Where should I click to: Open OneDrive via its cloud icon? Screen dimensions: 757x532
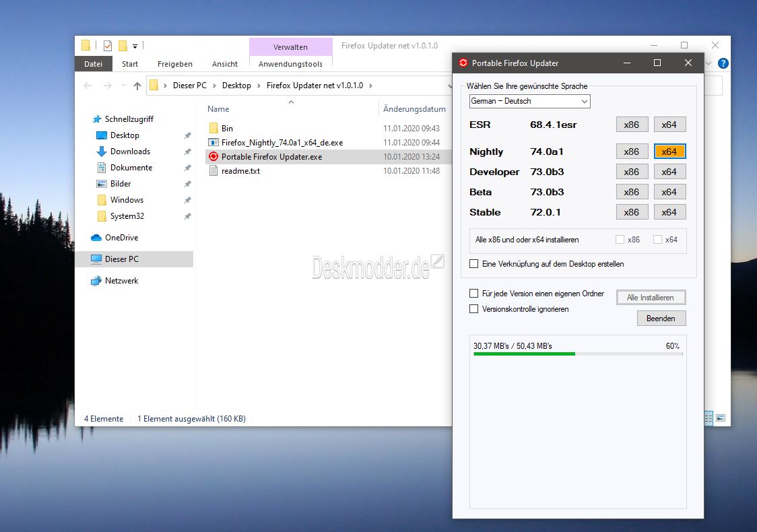pos(96,238)
